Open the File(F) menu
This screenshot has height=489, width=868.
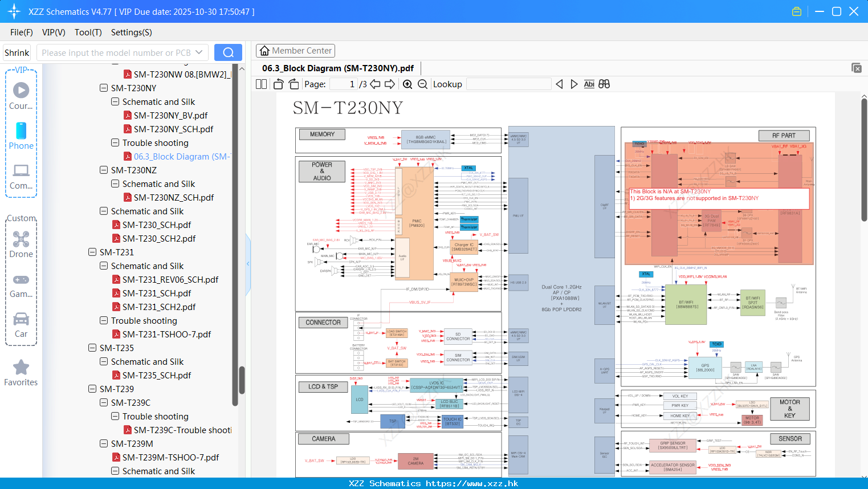point(22,32)
